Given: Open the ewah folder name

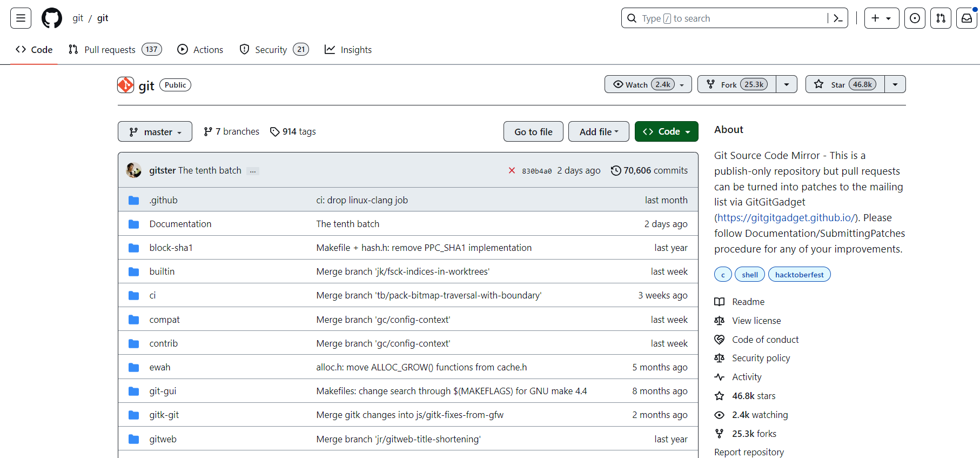Looking at the screenshot, I should click(160, 367).
